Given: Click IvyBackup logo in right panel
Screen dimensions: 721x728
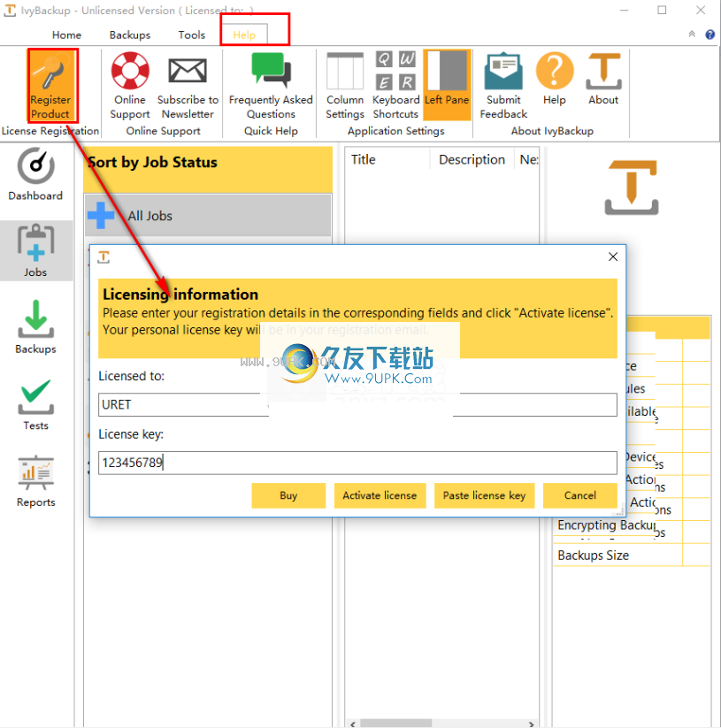Looking at the screenshot, I should [632, 188].
